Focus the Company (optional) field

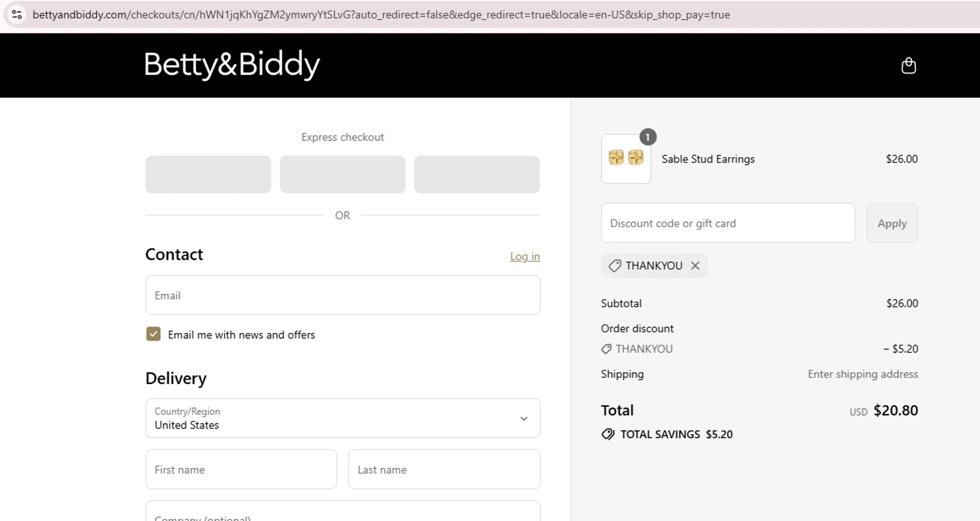click(x=342, y=511)
